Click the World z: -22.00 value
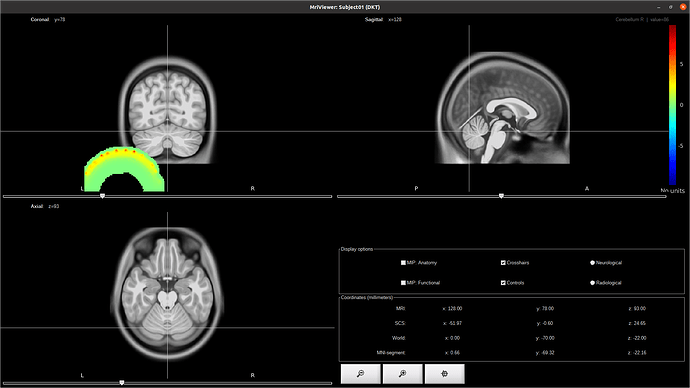The image size is (690, 388). (637, 338)
